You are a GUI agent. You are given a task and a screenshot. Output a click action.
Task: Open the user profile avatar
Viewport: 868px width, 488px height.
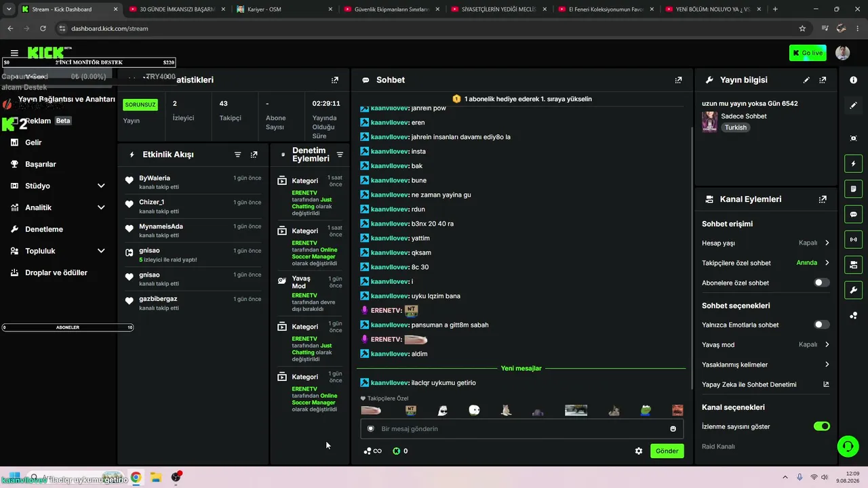tap(843, 53)
